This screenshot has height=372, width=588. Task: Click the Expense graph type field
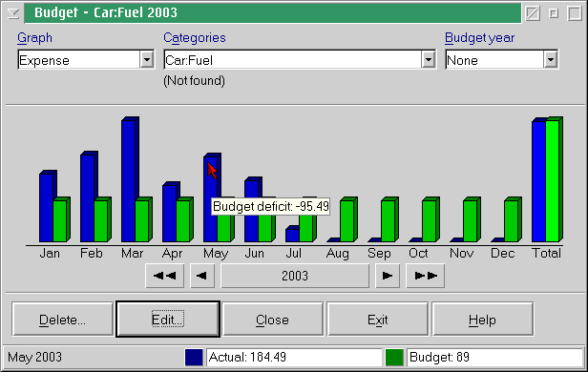[x=79, y=59]
